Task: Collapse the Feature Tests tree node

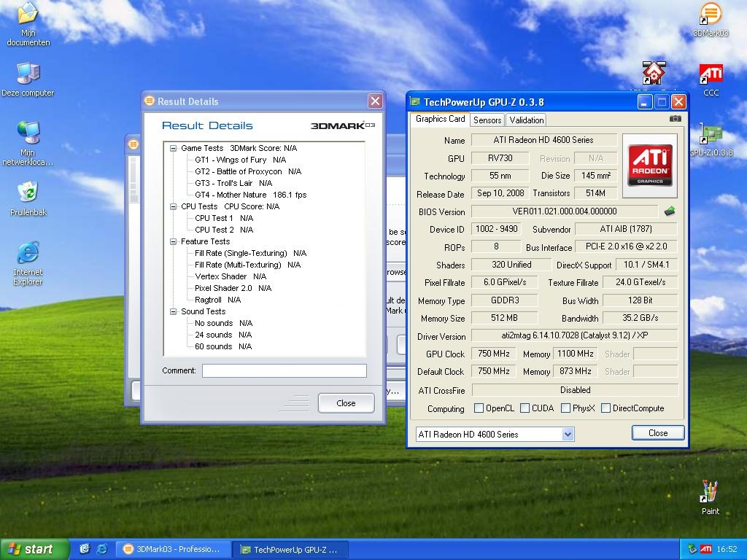Action: click(174, 241)
